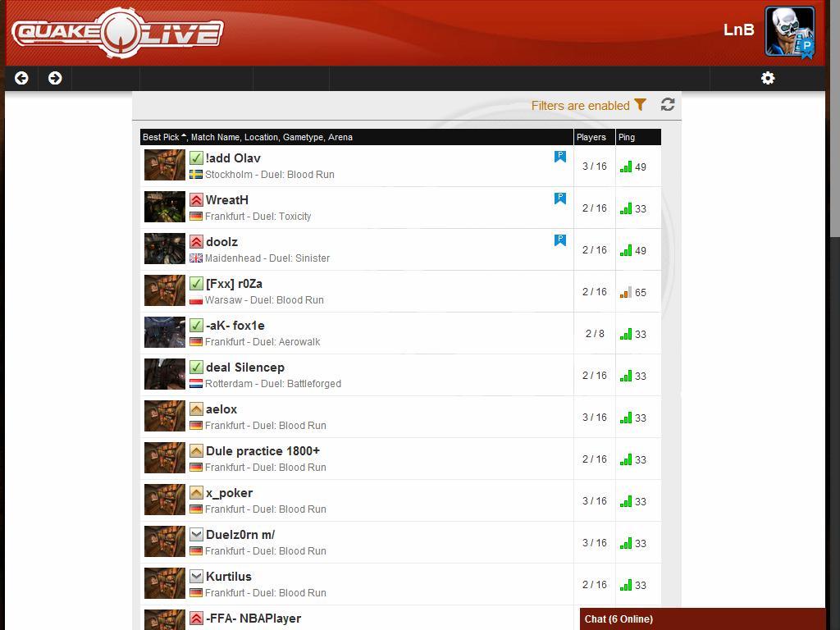Screen dimensions: 840x630
Task: Click the 2 / 8 player count
Action: [595, 333]
